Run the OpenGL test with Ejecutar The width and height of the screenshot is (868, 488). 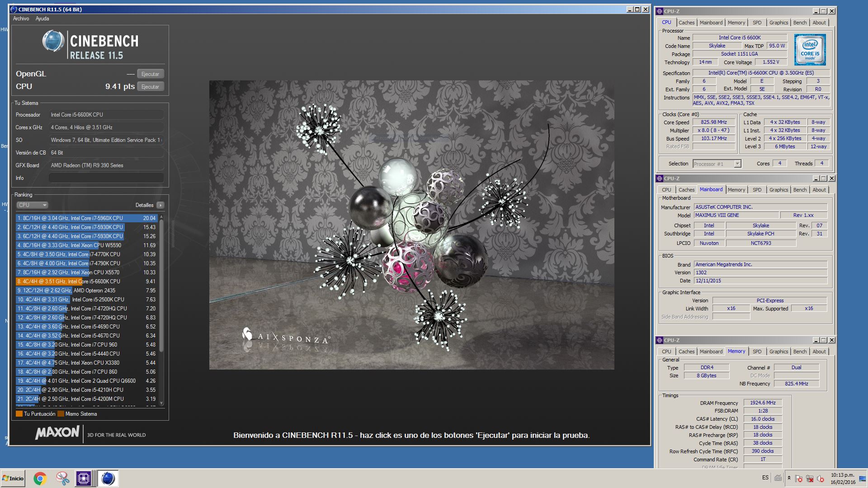pyautogui.click(x=150, y=74)
